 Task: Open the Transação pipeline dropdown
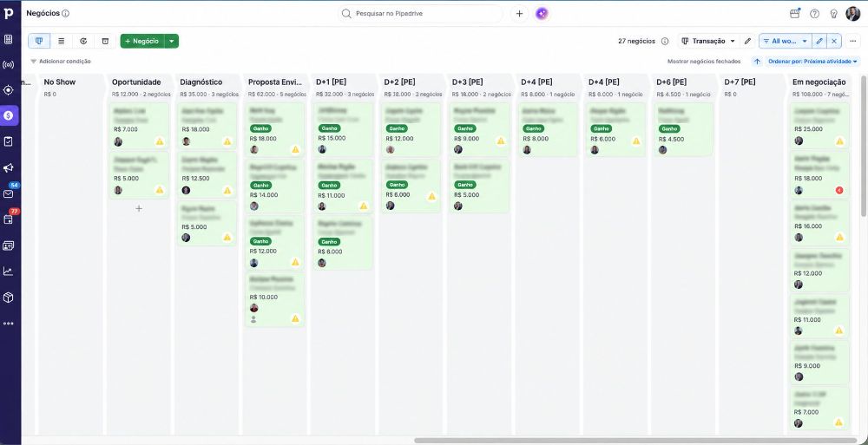708,41
